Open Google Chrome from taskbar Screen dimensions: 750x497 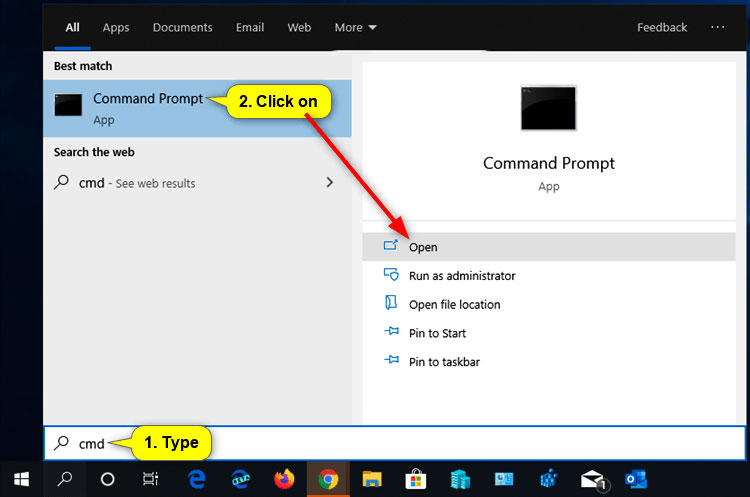[327, 478]
